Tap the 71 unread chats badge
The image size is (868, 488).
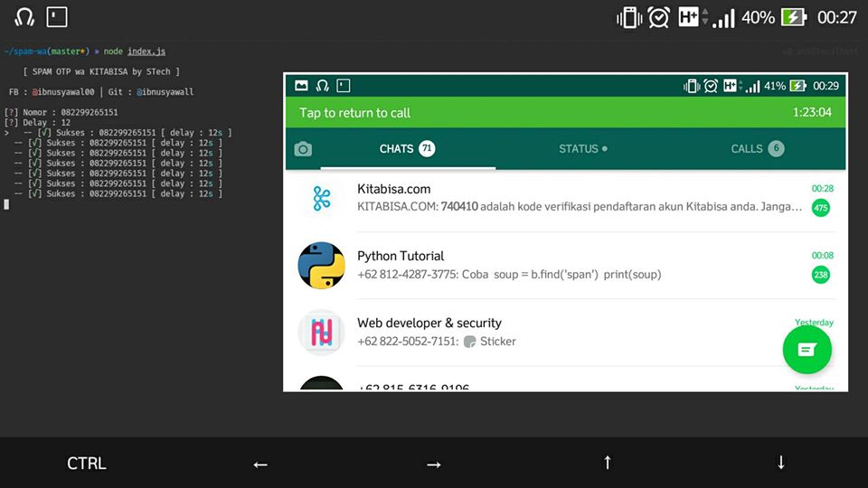pos(427,148)
